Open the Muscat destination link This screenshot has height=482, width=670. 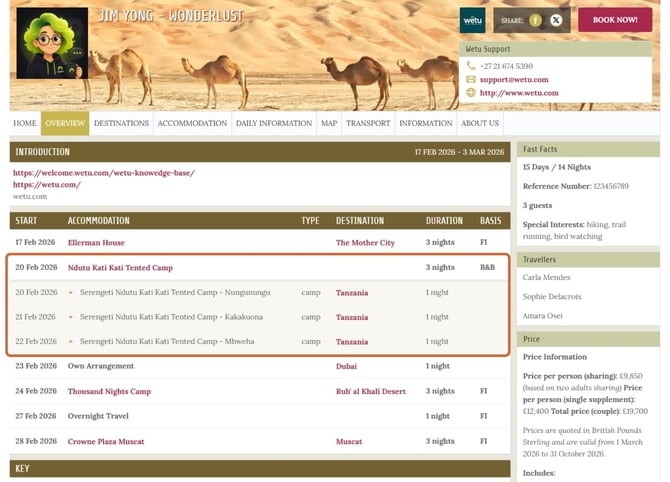[x=349, y=441]
